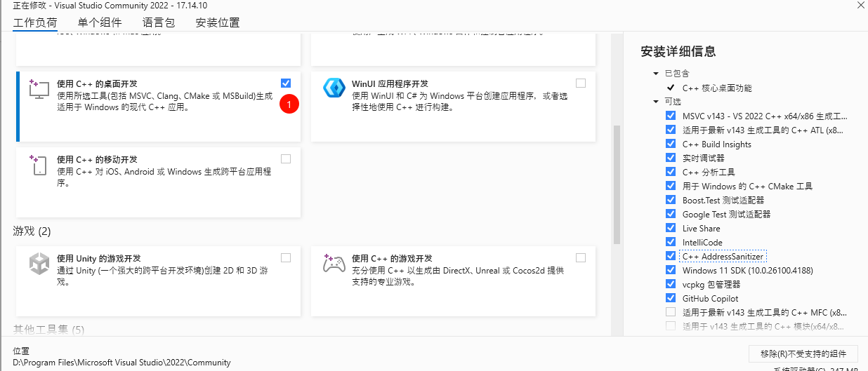Click the C++ mobile development icon
The width and height of the screenshot is (868, 371).
[39, 165]
